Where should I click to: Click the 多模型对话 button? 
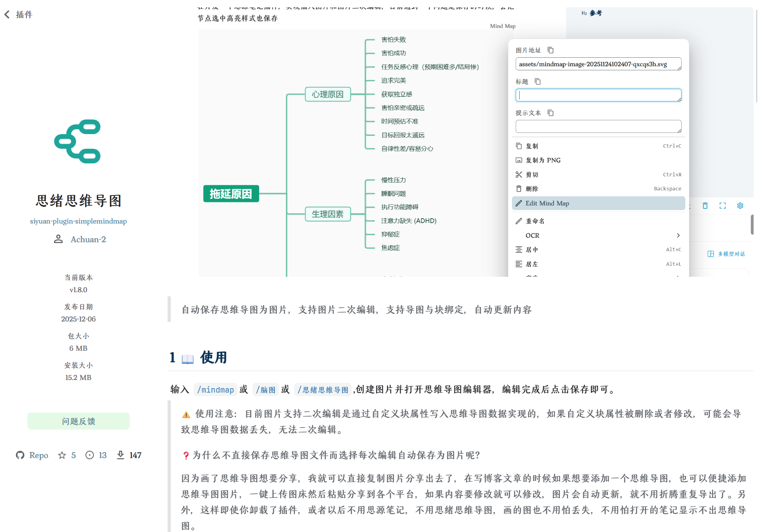click(x=726, y=254)
